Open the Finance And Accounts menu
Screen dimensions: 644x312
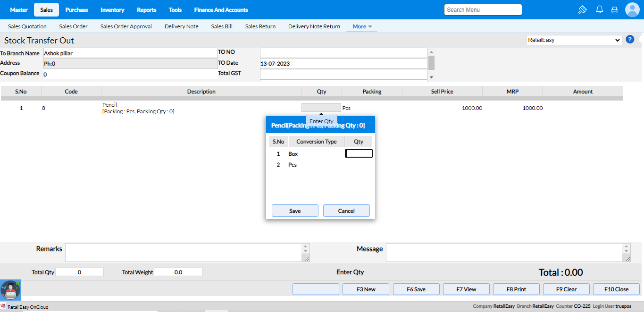(221, 10)
